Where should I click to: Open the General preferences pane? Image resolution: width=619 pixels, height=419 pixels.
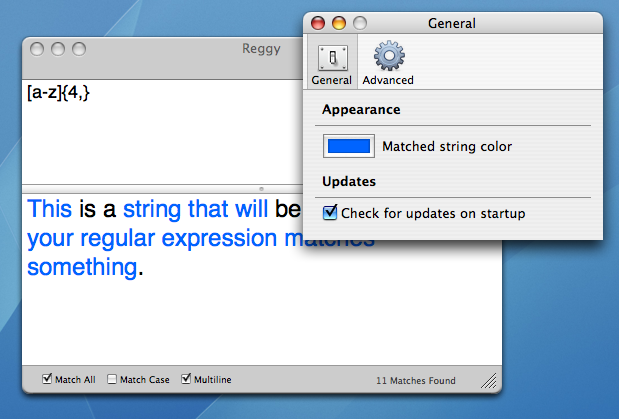(331, 65)
